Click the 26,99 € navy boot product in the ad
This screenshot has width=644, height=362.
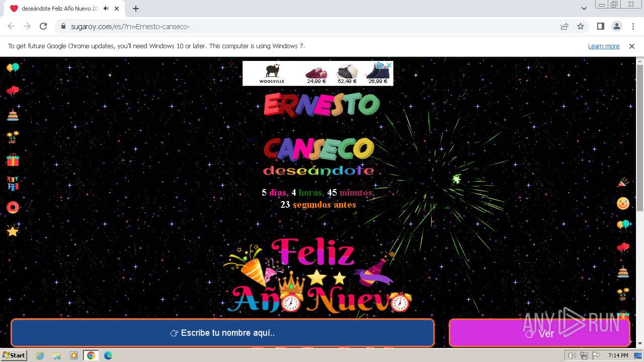[378, 73]
